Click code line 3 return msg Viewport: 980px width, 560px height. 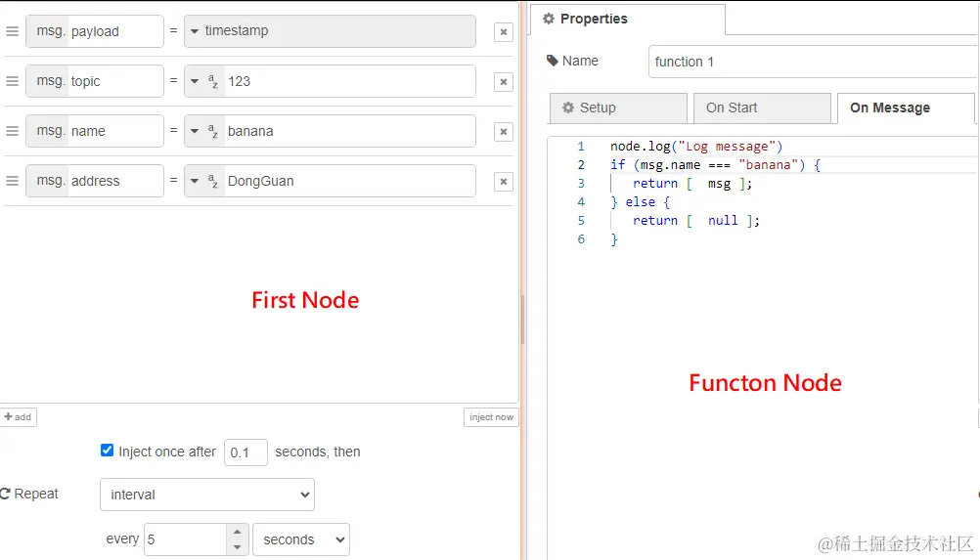pyautogui.click(x=692, y=184)
